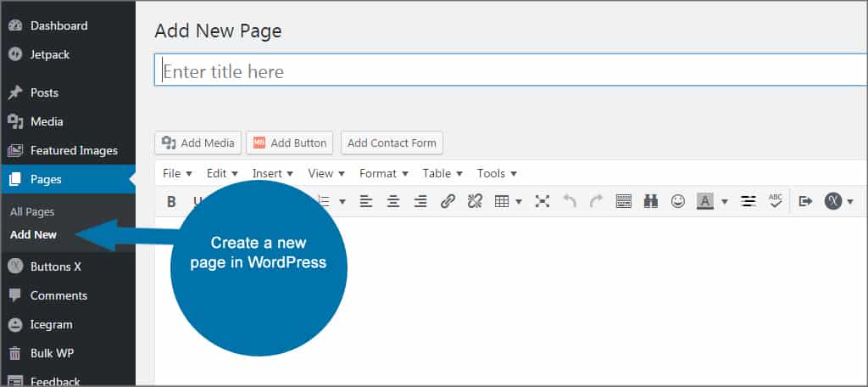Open the Tools dropdown menu
This screenshot has width=868, height=387.
(x=497, y=173)
